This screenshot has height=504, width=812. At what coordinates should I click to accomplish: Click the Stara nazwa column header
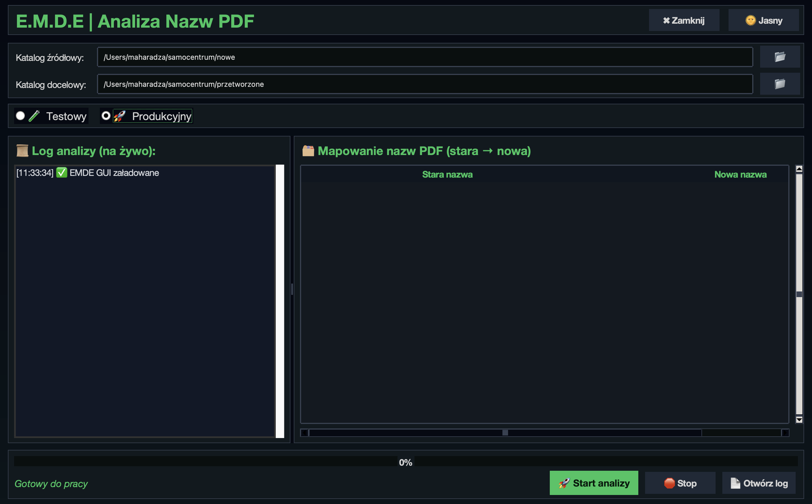[x=447, y=174]
